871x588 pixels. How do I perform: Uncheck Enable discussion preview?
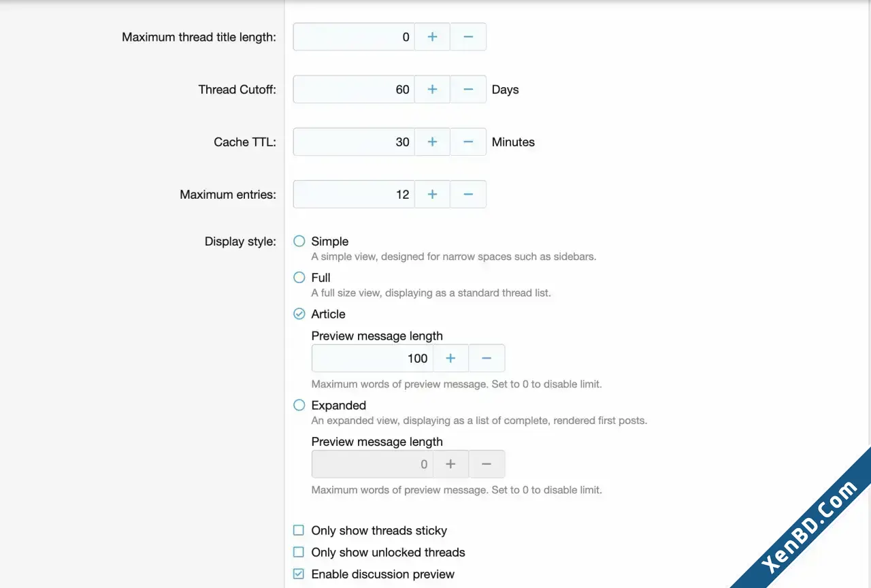pos(299,574)
